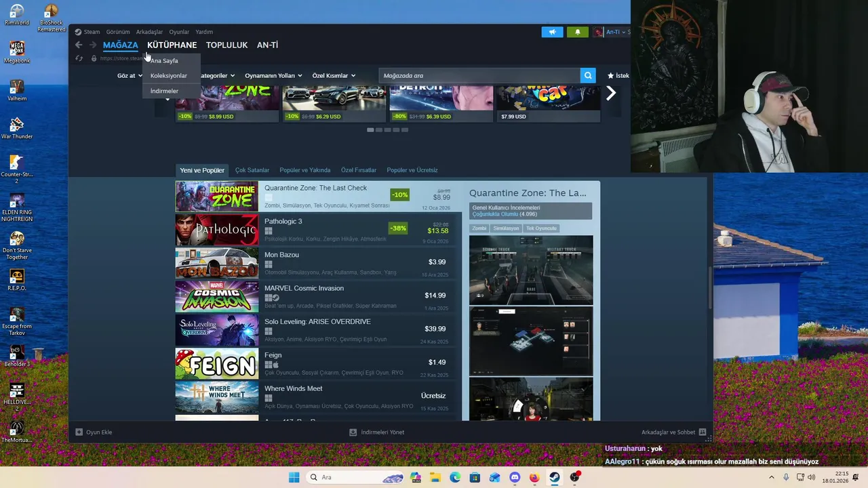Select the Popüler ve Yakında tab
The image size is (868, 488).
pos(304,170)
